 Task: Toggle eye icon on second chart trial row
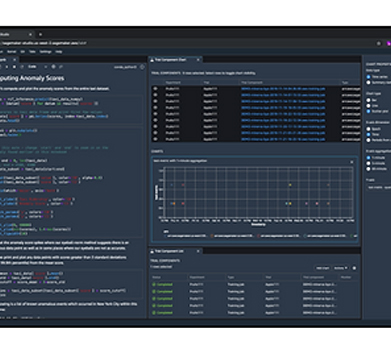tap(155, 95)
